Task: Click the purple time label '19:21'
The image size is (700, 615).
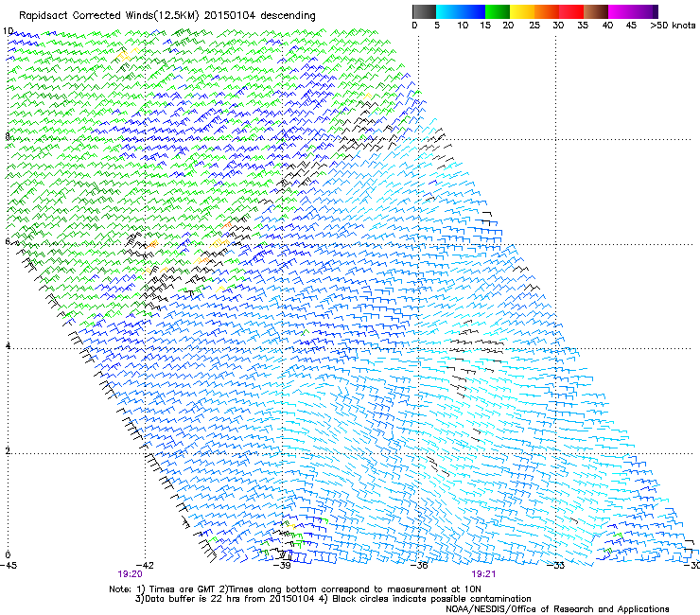Action: (483, 574)
